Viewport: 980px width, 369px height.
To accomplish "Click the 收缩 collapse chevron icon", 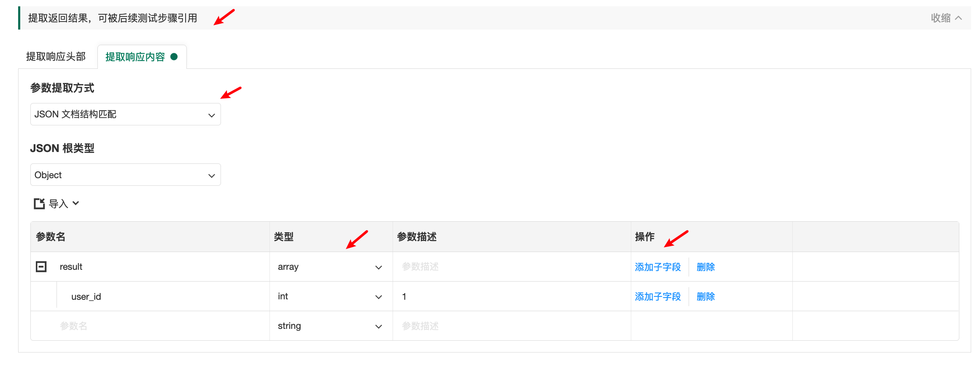I will point(958,18).
